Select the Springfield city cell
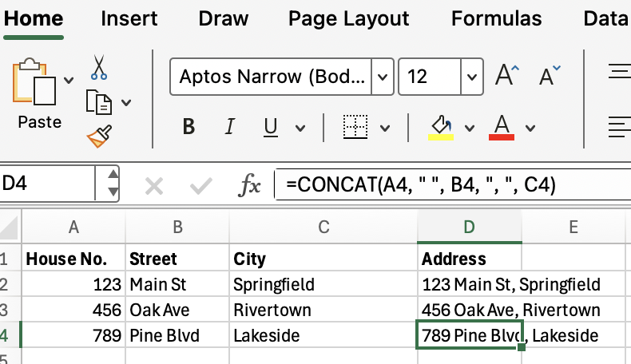Image resolution: width=631 pixels, height=364 pixels. [x=323, y=284]
